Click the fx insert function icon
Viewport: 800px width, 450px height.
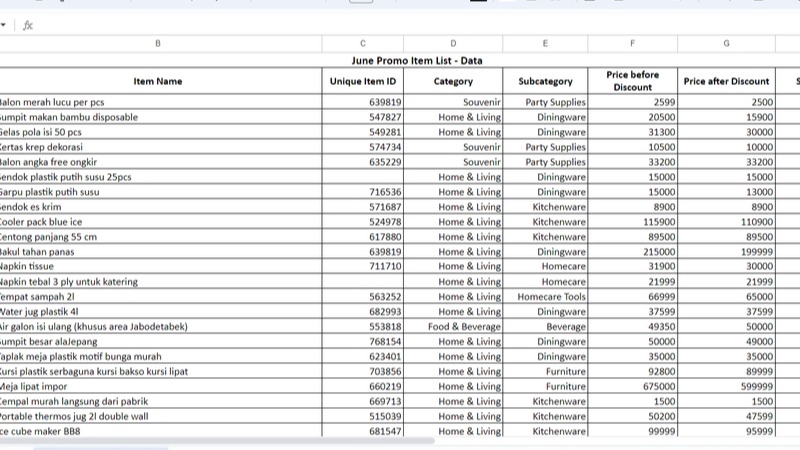pos(28,25)
